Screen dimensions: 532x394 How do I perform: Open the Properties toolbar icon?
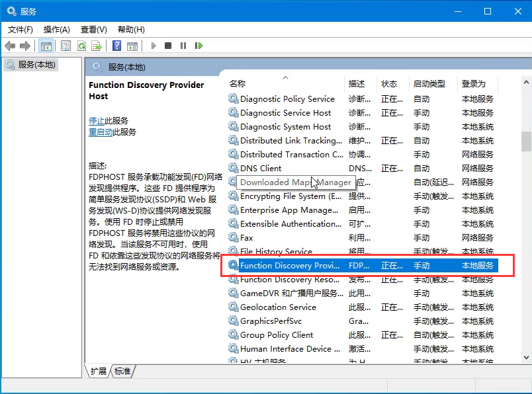[66, 46]
